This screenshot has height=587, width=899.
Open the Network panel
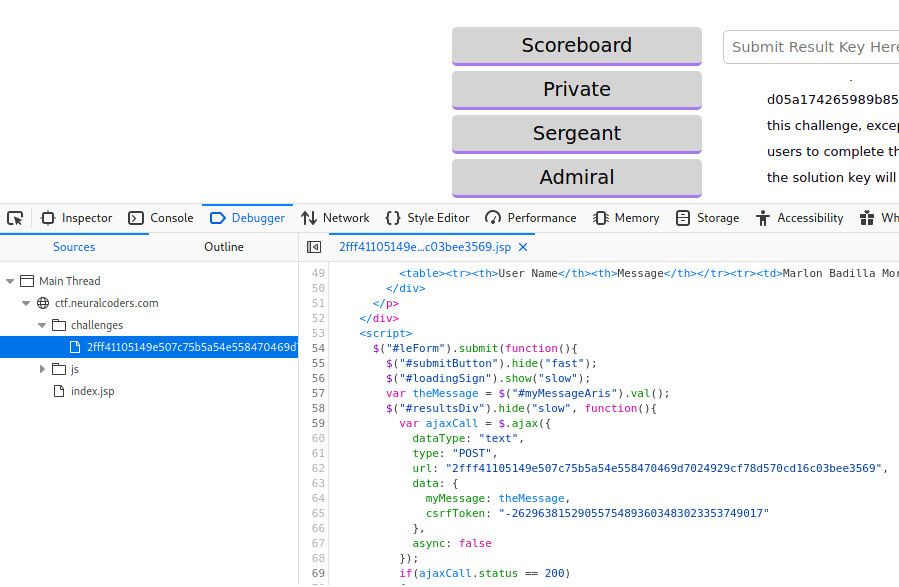coord(335,218)
